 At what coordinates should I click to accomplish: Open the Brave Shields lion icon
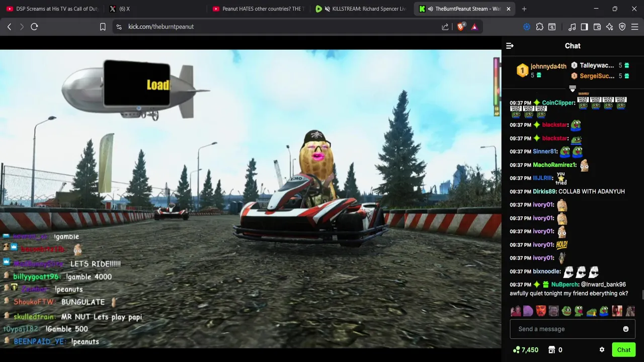[461, 27]
